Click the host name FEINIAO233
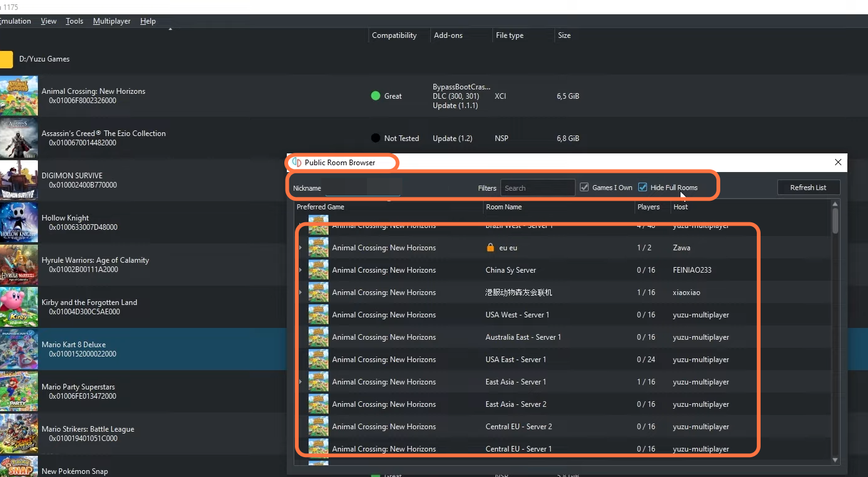Screen dimensions: 868x477 692,270
